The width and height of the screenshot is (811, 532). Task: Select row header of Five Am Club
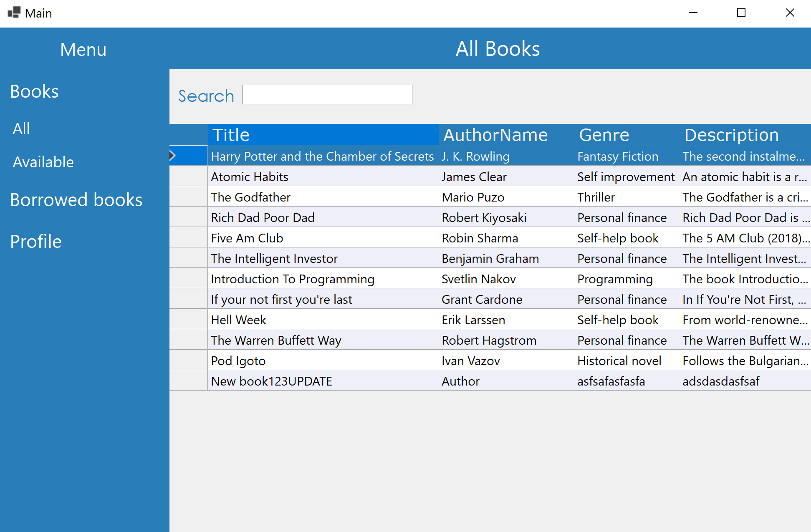pos(188,238)
